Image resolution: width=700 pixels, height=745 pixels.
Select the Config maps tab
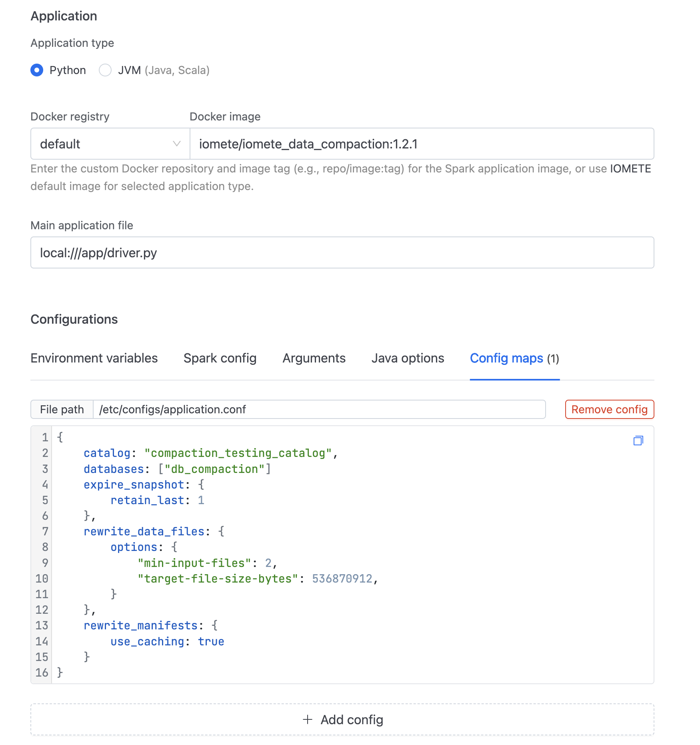click(514, 358)
